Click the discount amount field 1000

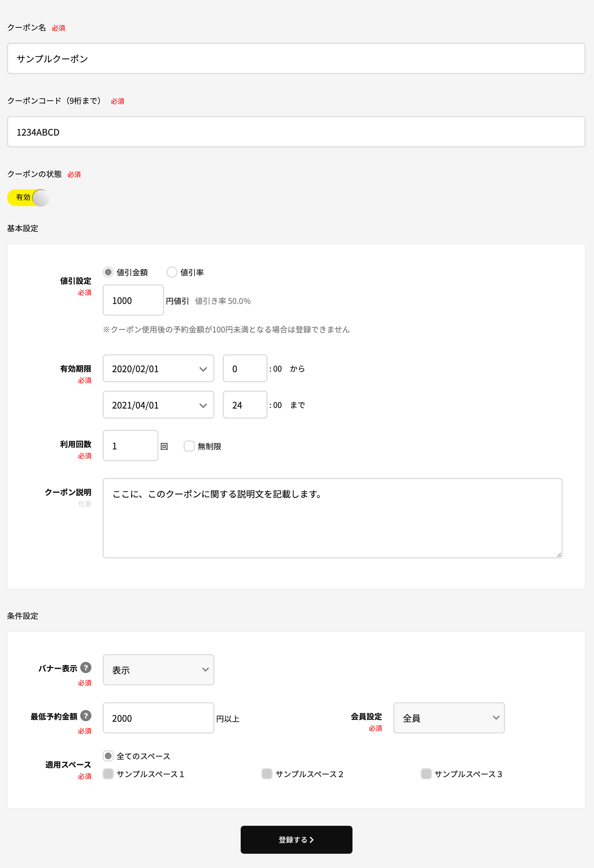click(133, 300)
